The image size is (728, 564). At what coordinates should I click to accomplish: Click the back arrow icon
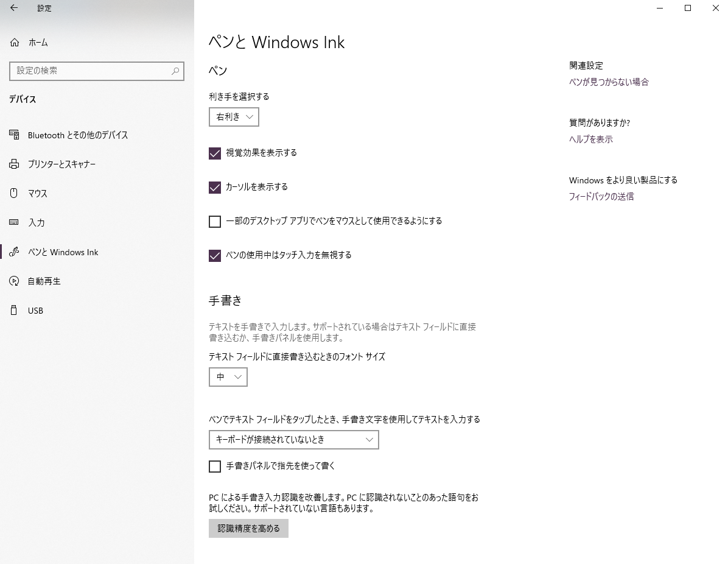point(14,8)
